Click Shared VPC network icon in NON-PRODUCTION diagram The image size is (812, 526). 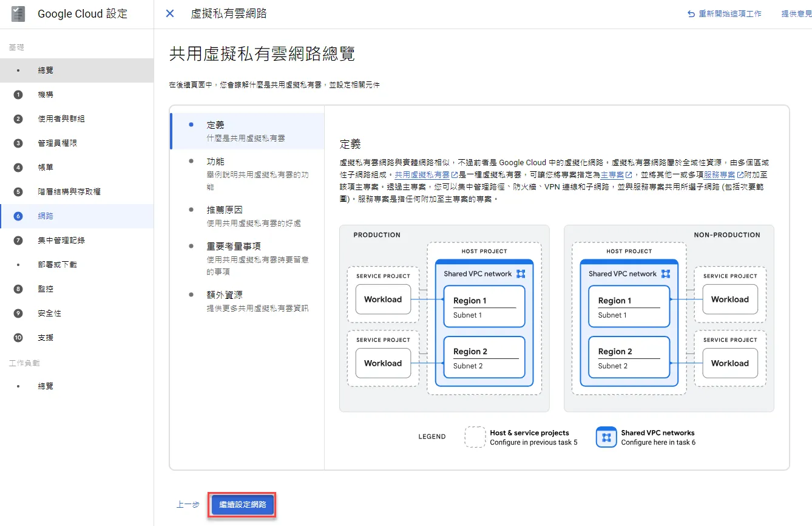tap(665, 274)
